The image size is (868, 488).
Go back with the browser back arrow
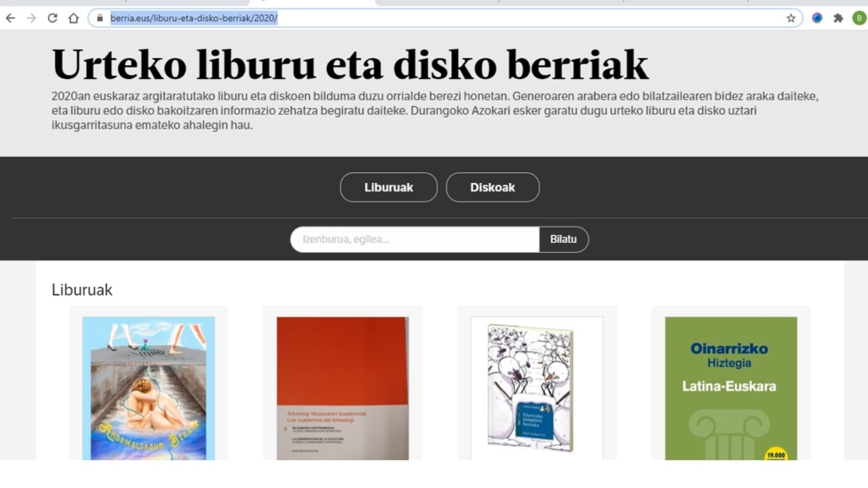pyautogui.click(x=10, y=19)
